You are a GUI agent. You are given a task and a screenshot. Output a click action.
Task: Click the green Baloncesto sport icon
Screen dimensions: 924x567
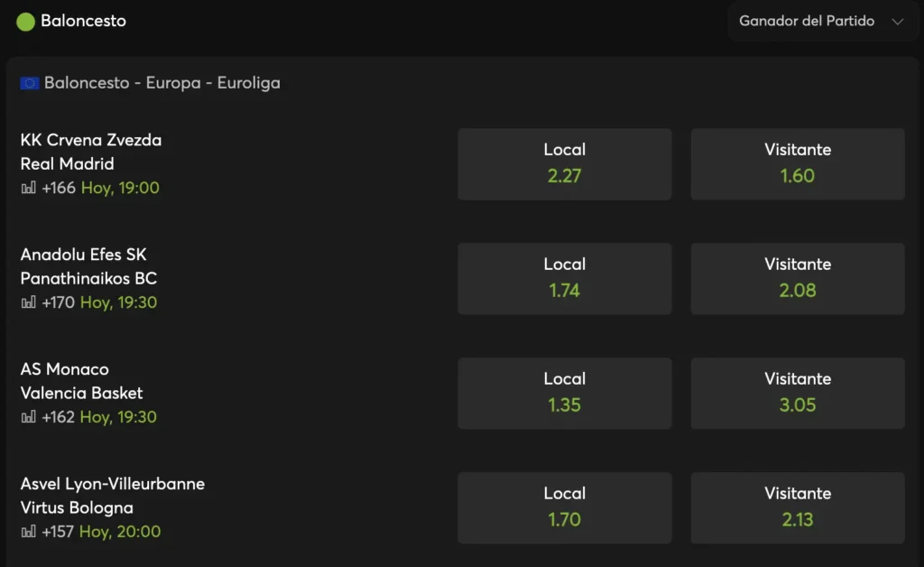point(25,21)
